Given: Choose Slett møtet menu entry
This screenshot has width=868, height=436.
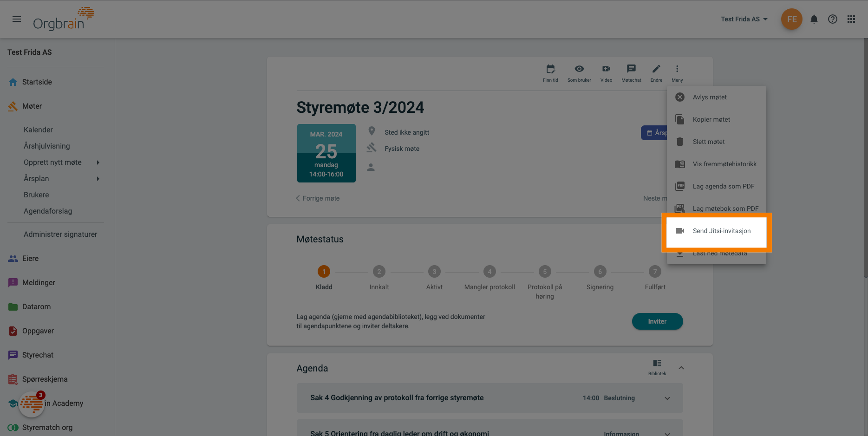Looking at the screenshot, I should pos(717,142).
